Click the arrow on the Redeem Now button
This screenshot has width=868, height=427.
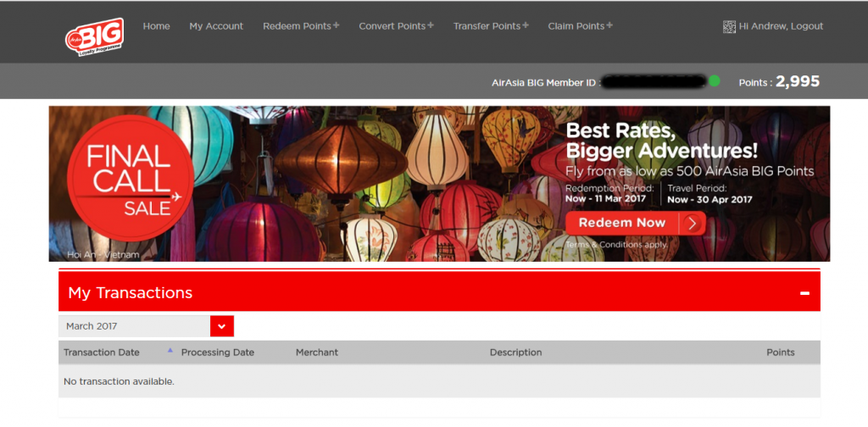coord(693,223)
